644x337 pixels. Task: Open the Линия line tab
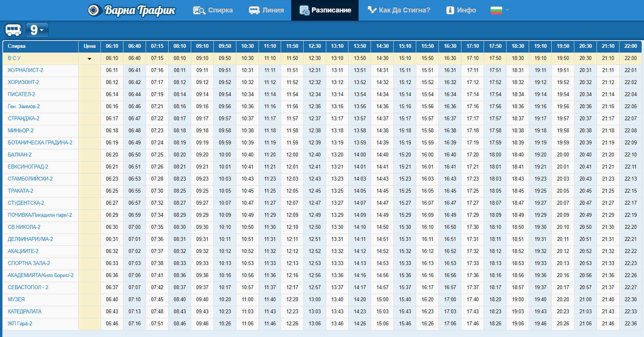266,10
